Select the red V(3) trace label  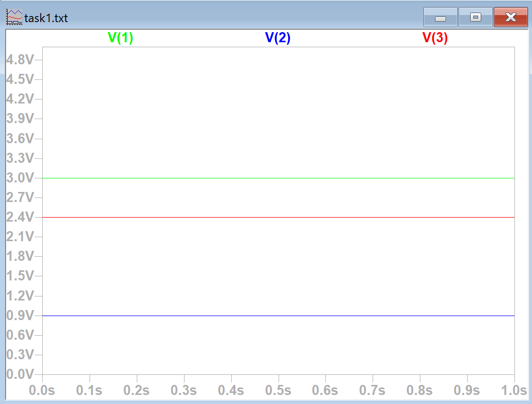point(435,38)
